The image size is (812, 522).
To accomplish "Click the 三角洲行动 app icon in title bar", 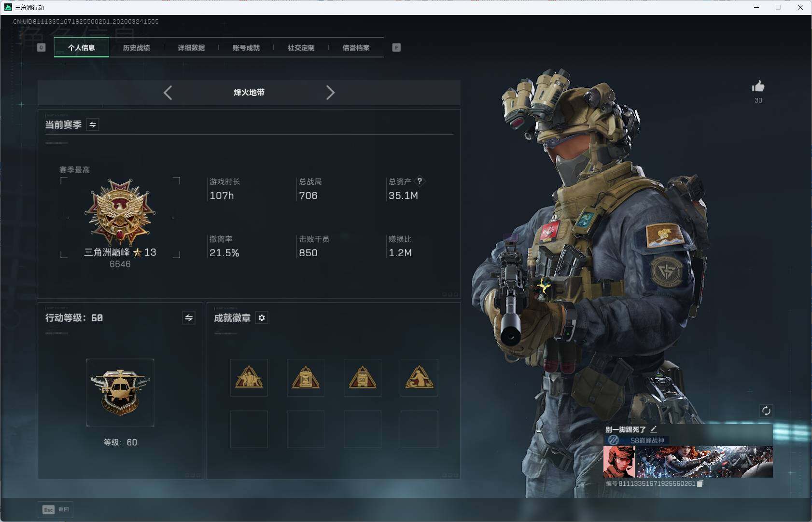I will [x=8, y=7].
